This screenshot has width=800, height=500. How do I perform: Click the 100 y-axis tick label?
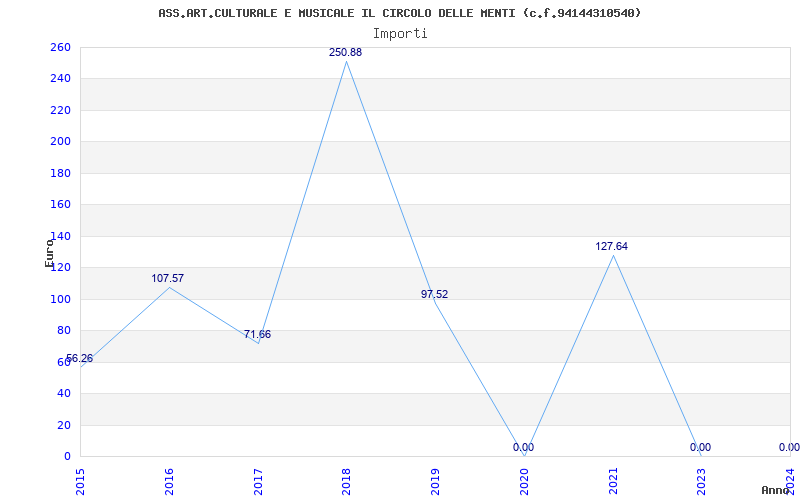coord(60,299)
